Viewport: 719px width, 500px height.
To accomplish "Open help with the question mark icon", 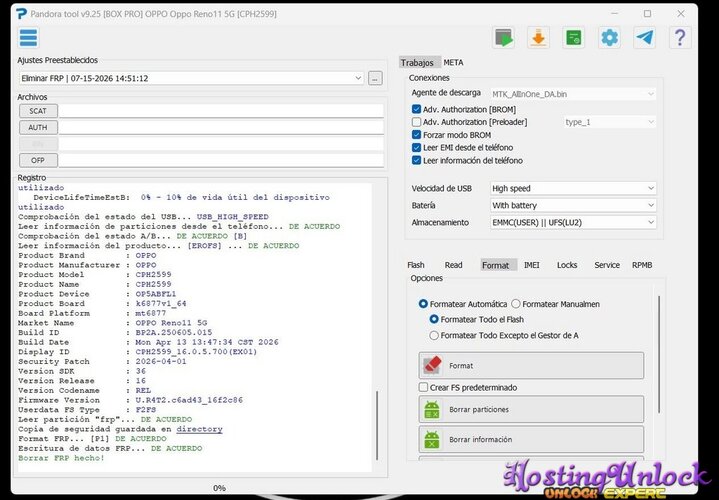I will 680,38.
